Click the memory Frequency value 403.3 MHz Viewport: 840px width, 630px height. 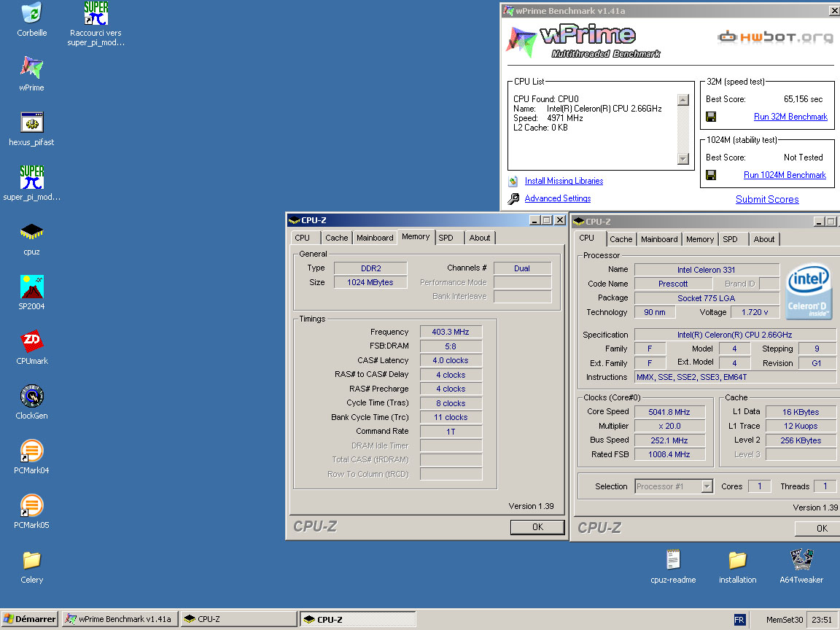[x=451, y=332]
